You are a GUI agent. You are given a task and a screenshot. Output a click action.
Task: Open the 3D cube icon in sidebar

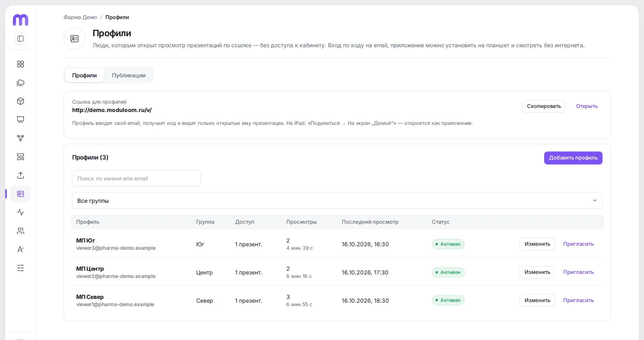[x=21, y=101]
